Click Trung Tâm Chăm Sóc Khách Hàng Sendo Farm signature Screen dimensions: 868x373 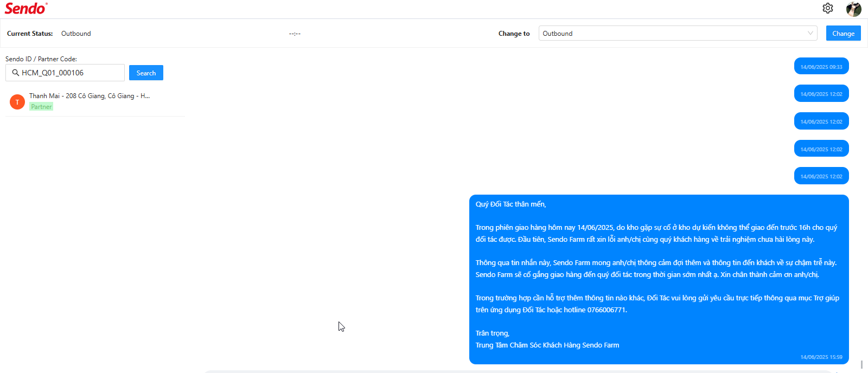547,345
